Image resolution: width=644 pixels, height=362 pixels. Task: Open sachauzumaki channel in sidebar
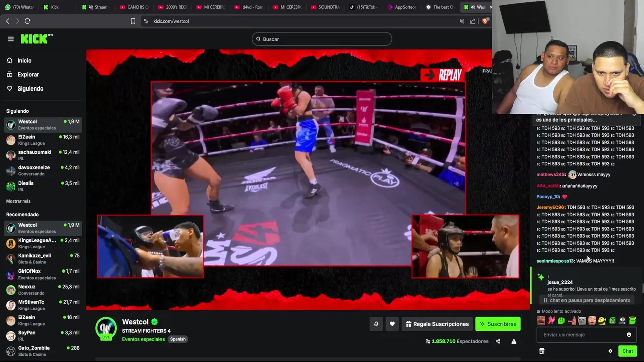(43, 155)
